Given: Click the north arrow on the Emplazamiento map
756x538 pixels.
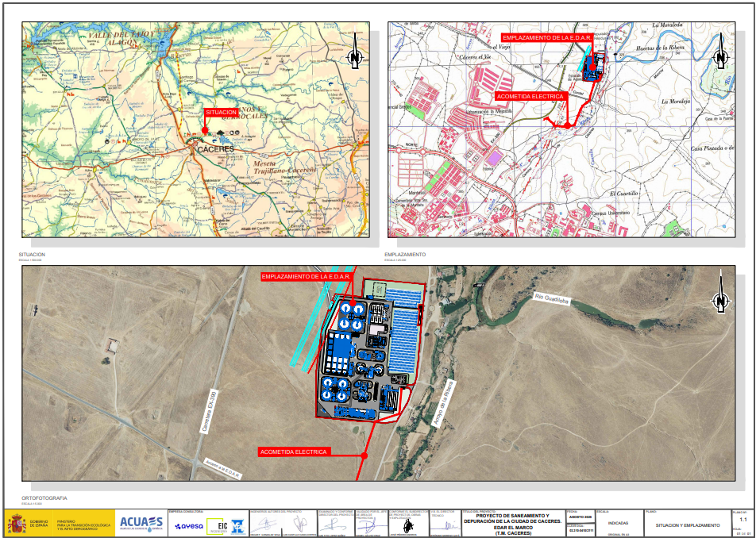Looking at the screenshot, I should point(720,57).
